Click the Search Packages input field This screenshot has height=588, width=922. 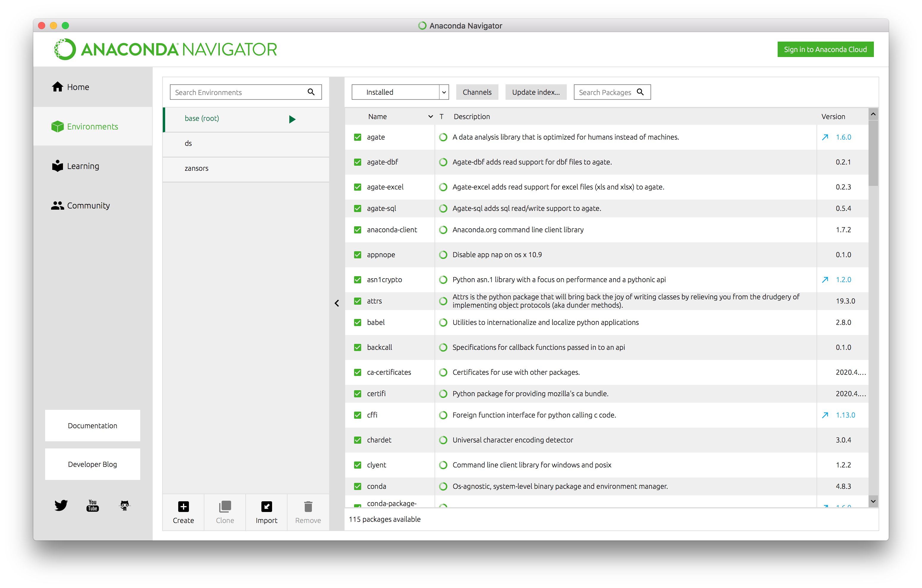(604, 92)
